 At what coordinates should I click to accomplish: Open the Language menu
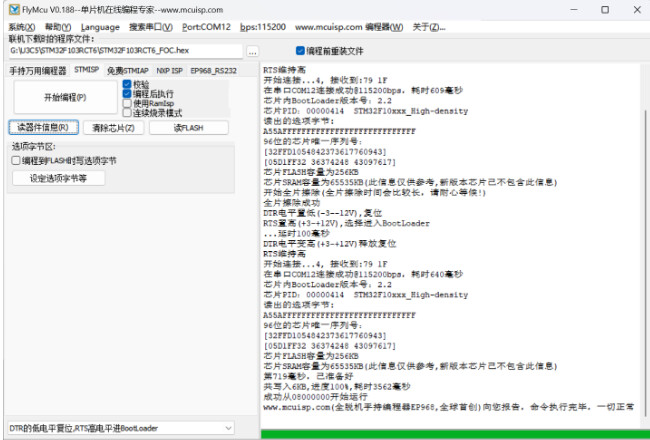100,27
